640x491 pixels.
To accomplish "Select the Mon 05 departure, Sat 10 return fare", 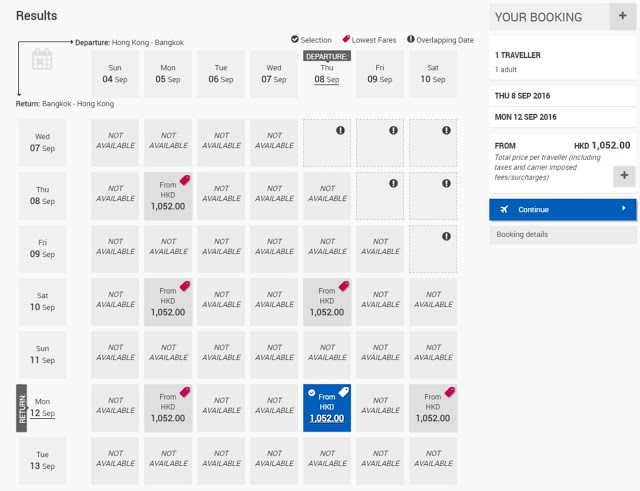I will point(168,304).
